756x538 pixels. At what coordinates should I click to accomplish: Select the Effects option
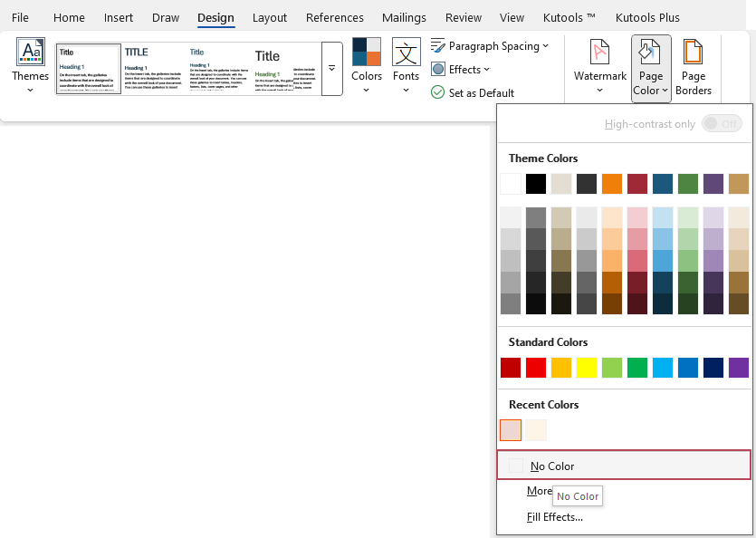461,69
